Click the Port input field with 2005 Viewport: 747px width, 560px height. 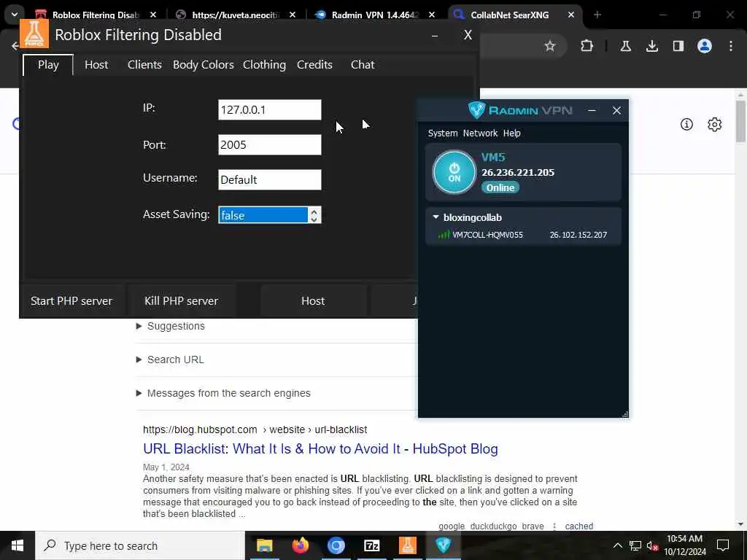270,145
